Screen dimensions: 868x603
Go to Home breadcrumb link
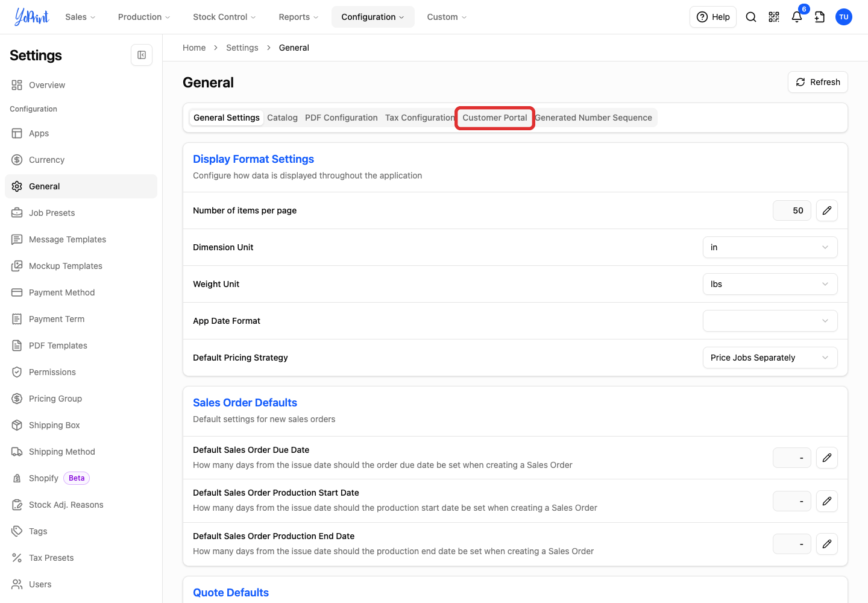pyautogui.click(x=194, y=48)
